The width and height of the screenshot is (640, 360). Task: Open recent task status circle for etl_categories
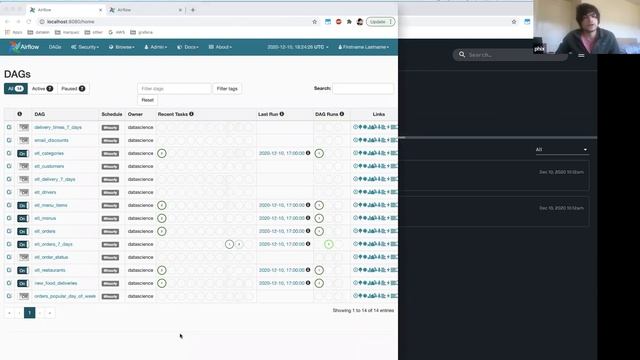point(162,153)
